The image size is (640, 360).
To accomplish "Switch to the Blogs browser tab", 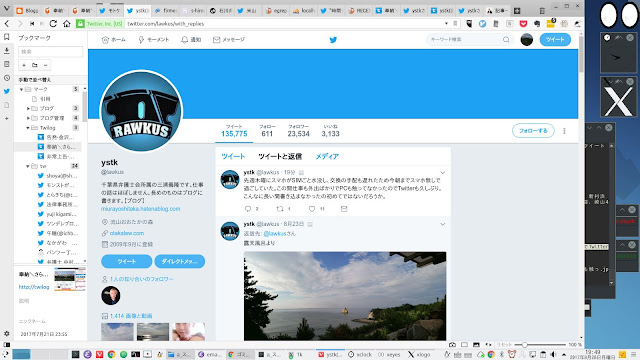I will 27,11.
